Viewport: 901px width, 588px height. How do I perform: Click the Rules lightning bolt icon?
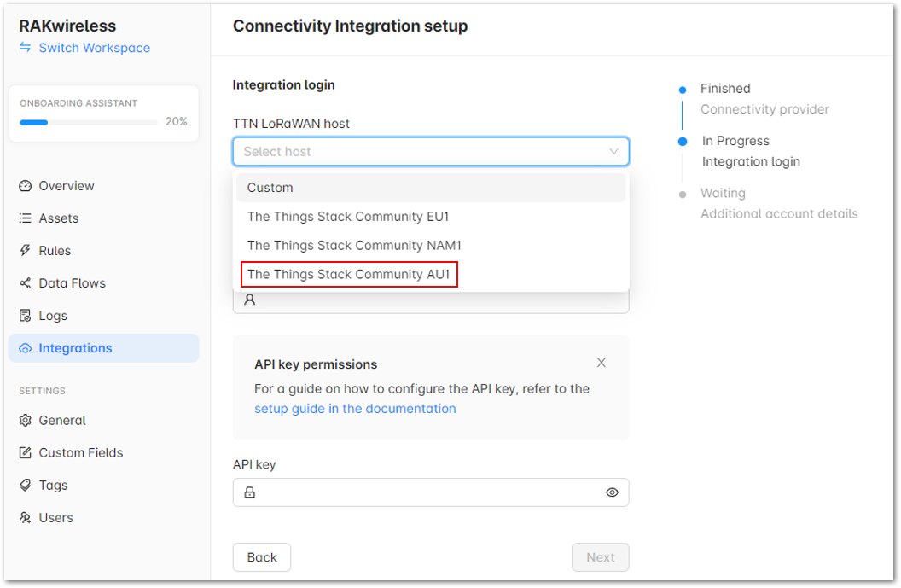[26, 251]
